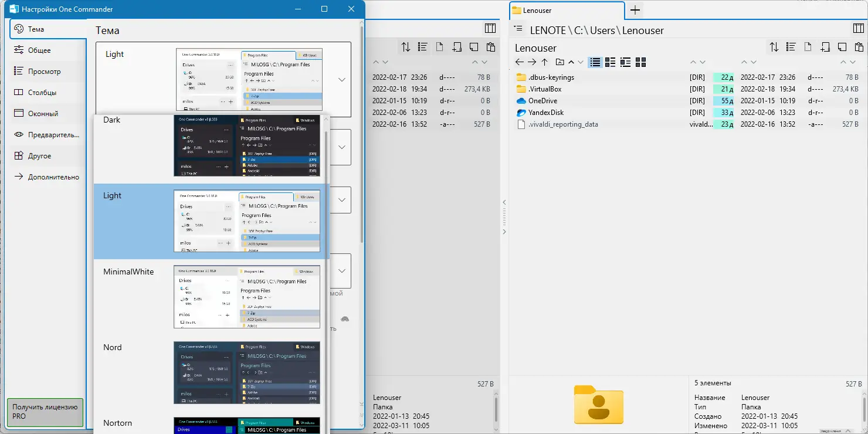
Task: Sort date column ascending in Lenouser pane
Action: click(745, 62)
